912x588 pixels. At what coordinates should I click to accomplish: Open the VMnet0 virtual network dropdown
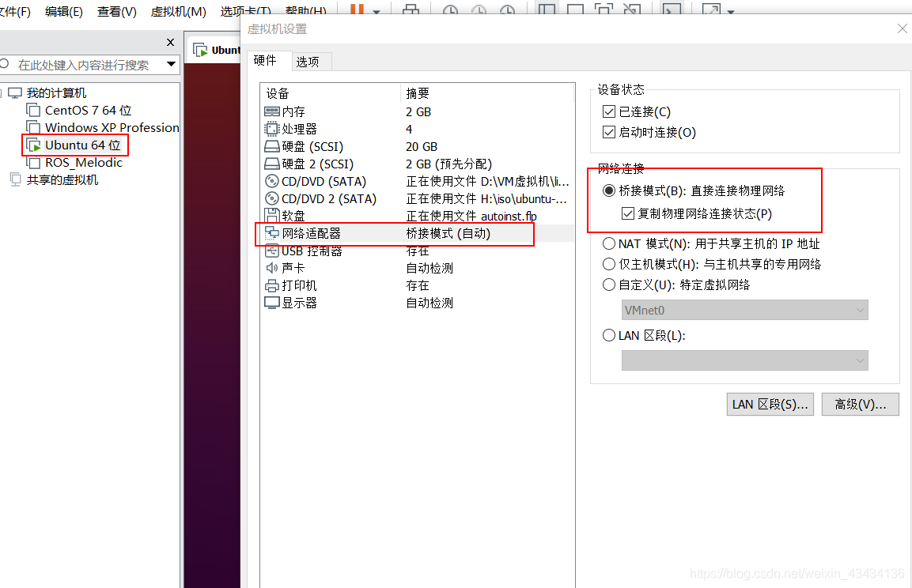point(744,311)
